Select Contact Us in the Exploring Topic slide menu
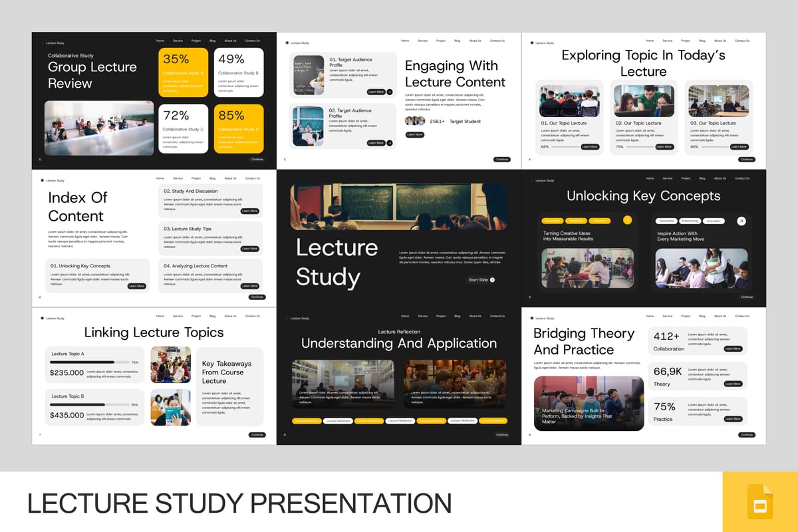 click(x=741, y=41)
